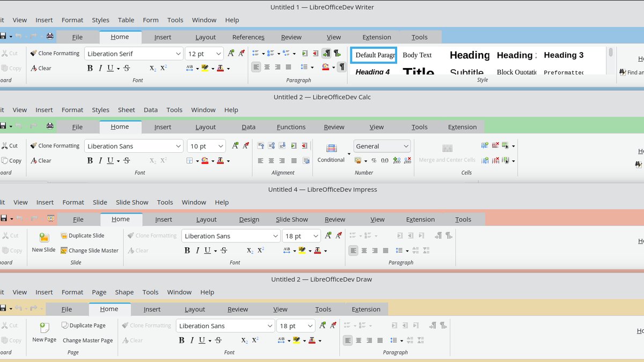The width and height of the screenshot is (644, 362).
Task: Center horizontally in the Calc window
Action: (272, 160)
